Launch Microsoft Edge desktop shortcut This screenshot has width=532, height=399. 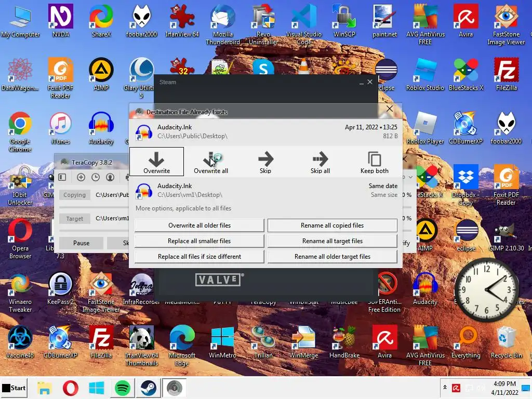point(182,346)
